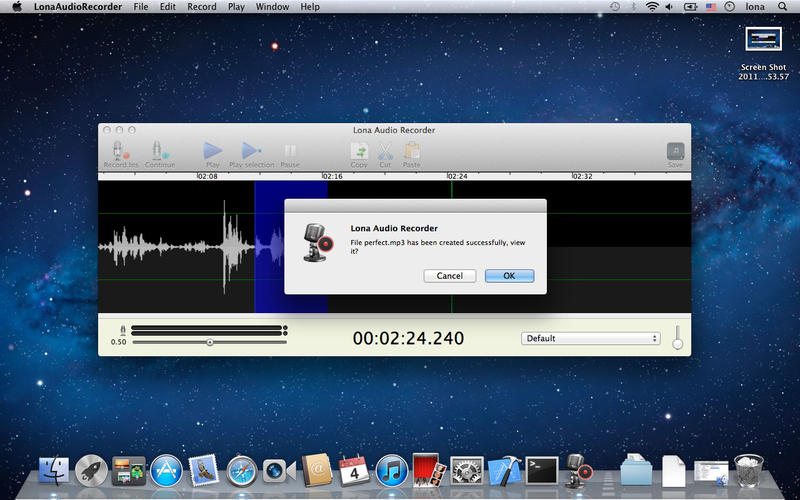Click the Play selection icon
Viewport: 800px width, 500px height.
tap(251, 151)
